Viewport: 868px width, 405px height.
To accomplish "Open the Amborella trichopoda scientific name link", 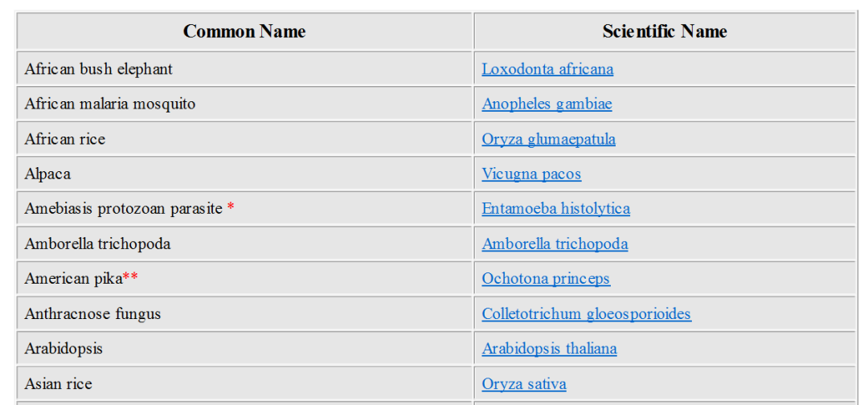I will tap(555, 244).
